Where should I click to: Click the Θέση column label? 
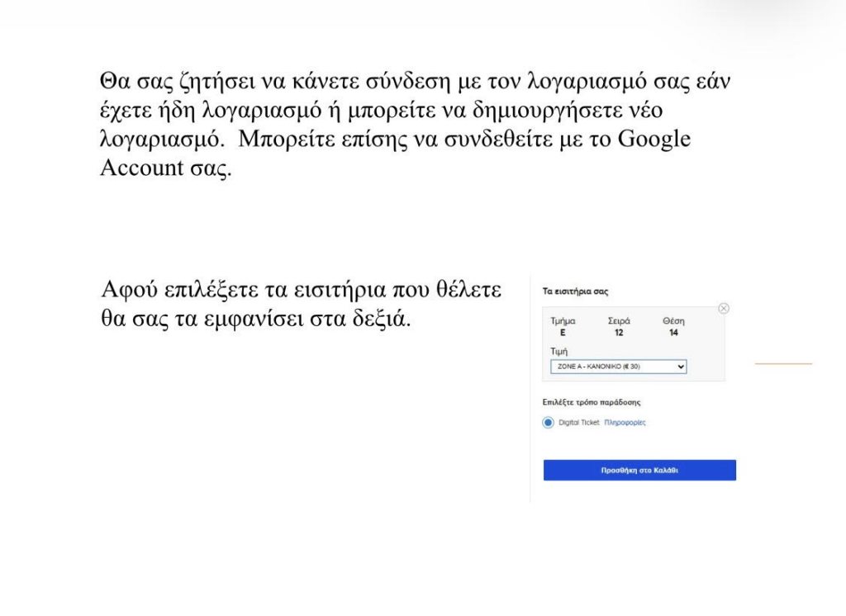click(673, 321)
